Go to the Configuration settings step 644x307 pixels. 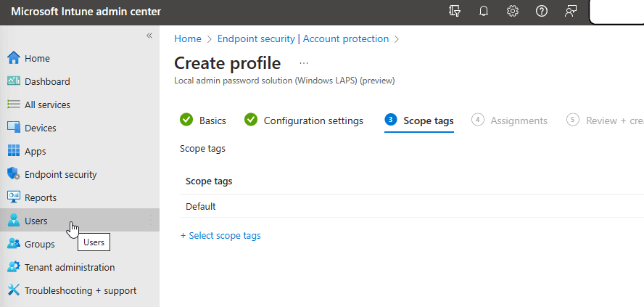tap(304, 120)
